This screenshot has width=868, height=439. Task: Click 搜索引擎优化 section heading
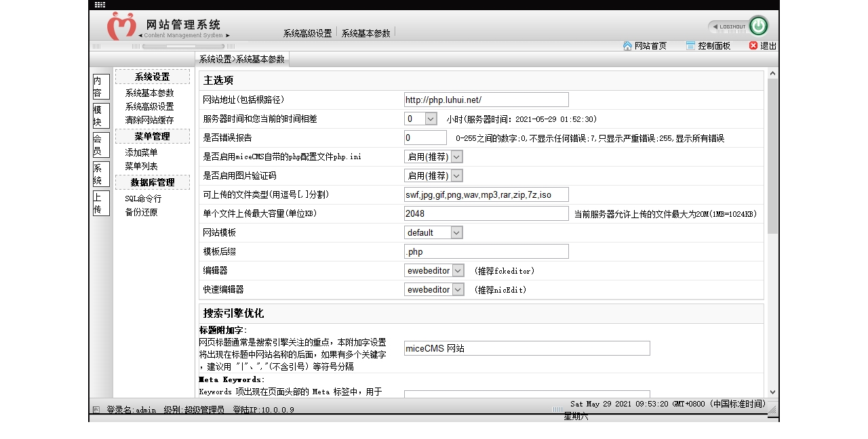point(233,313)
